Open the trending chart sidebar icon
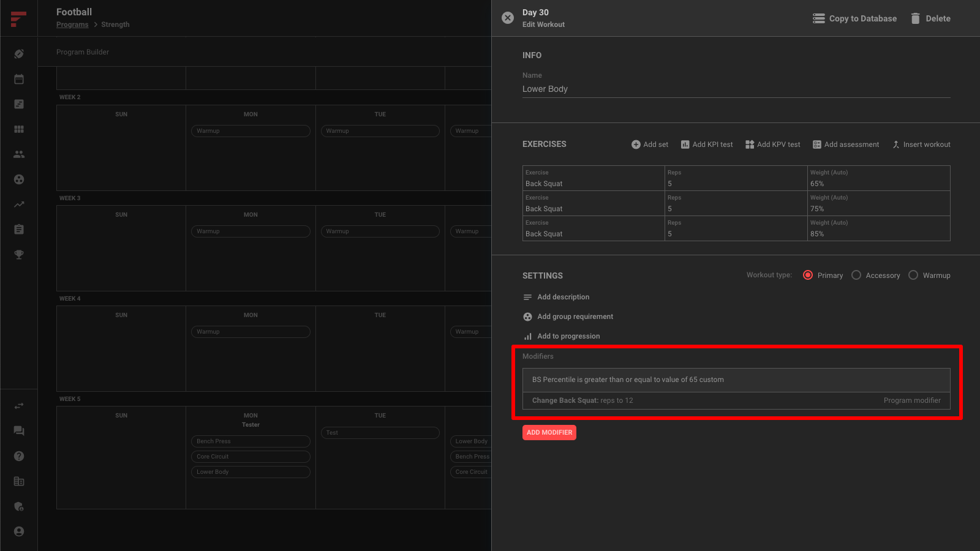980x551 pixels. (x=19, y=204)
